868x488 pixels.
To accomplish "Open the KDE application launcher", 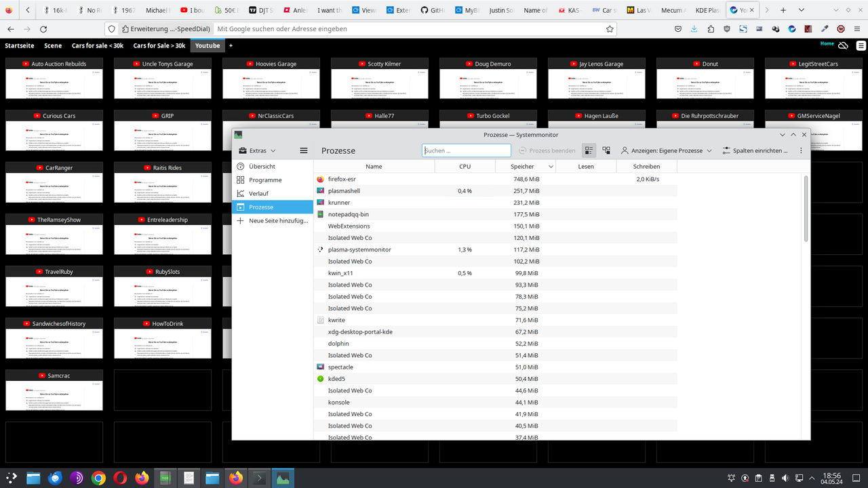I will [12, 478].
